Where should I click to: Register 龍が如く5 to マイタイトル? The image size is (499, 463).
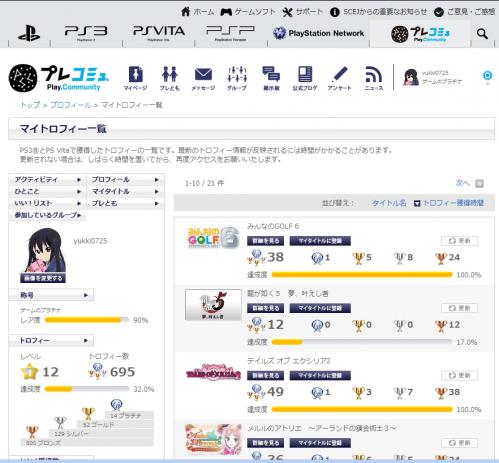[320, 308]
